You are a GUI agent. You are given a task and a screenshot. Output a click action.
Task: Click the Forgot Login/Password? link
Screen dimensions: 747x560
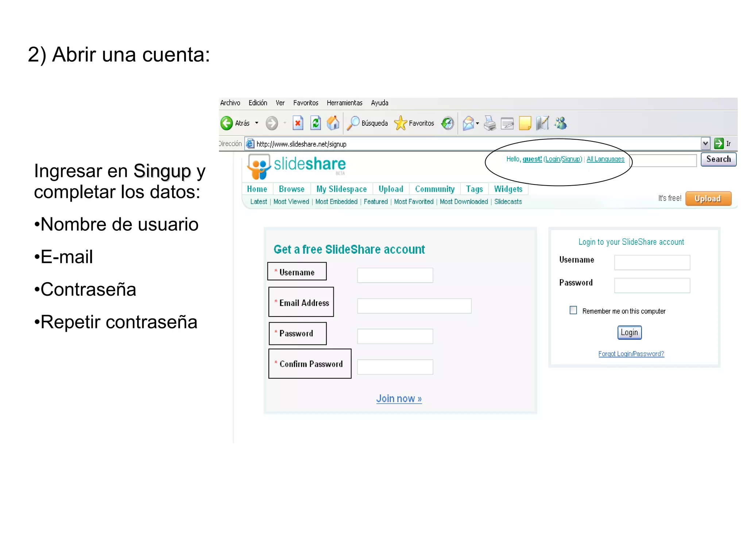[631, 354]
